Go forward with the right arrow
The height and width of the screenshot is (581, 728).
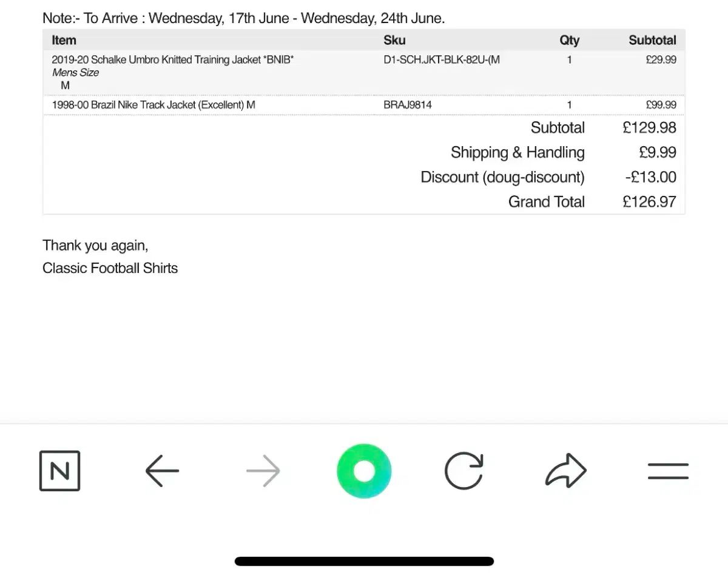click(x=263, y=471)
